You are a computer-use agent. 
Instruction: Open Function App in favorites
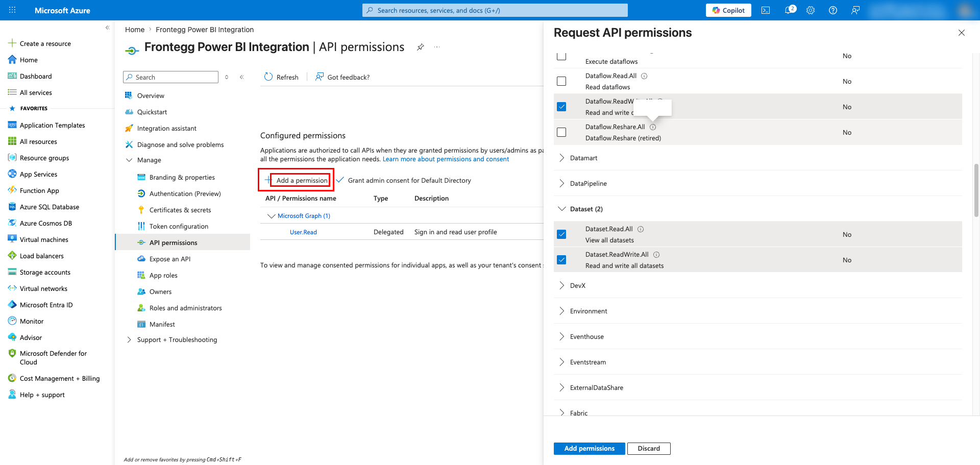pyautogui.click(x=39, y=190)
